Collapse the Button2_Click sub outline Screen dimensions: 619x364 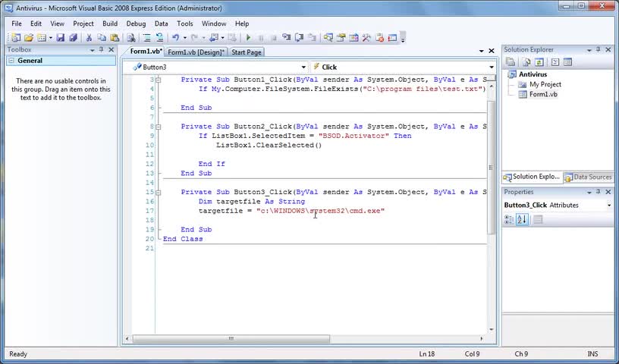pos(159,127)
